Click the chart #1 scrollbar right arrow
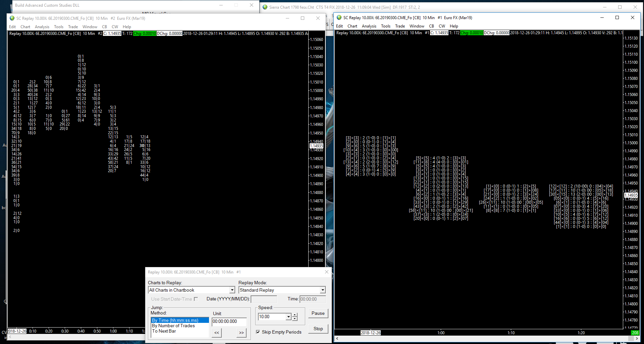Screen dimensions: 644x344 (x=637, y=339)
